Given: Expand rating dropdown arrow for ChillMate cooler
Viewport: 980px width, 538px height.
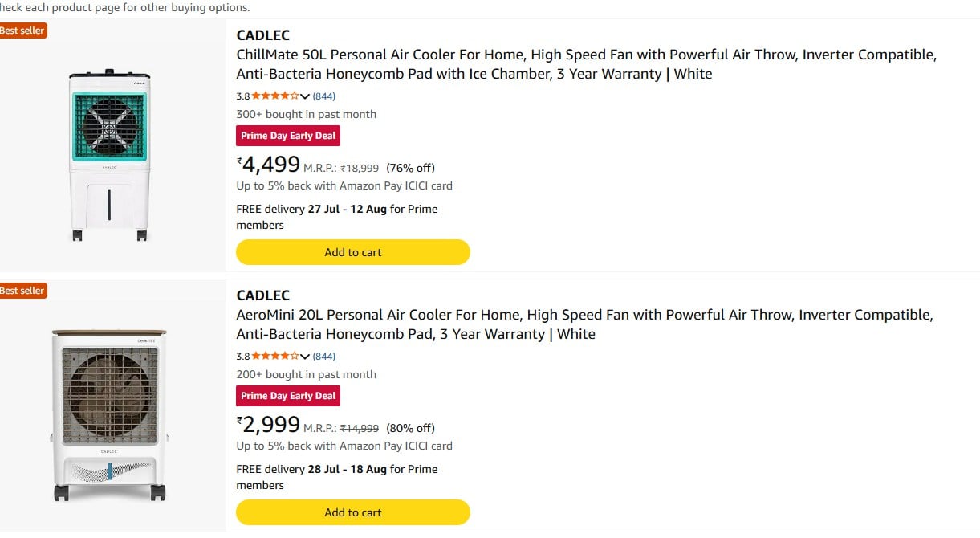Looking at the screenshot, I should coord(305,96).
